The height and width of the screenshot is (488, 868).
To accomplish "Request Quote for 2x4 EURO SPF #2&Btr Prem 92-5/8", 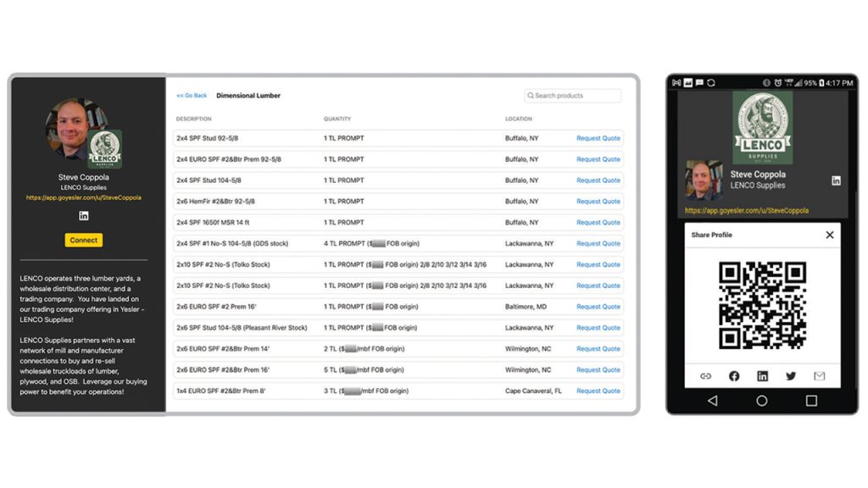I will pyautogui.click(x=598, y=159).
